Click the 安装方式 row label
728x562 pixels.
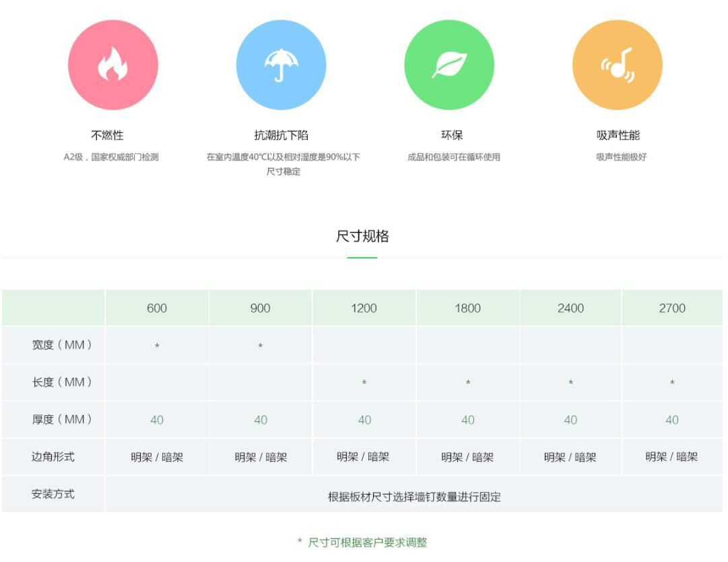(x=53, y=494)
